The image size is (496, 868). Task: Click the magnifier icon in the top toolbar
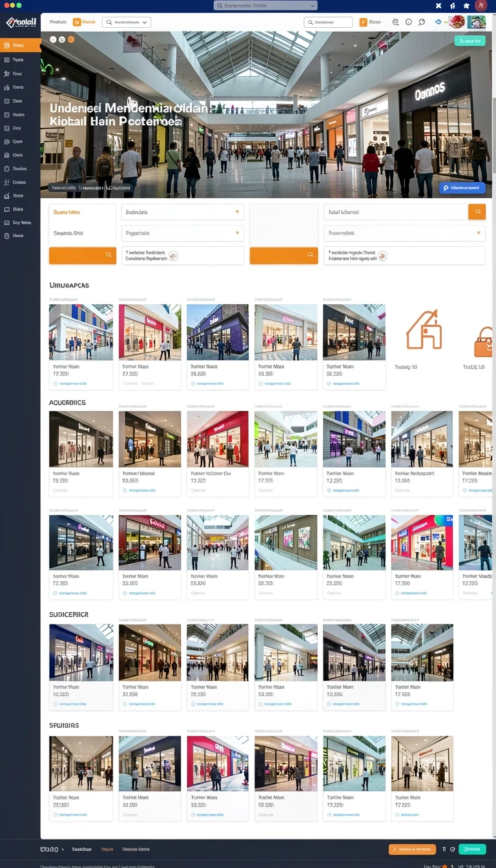(422, 22)
